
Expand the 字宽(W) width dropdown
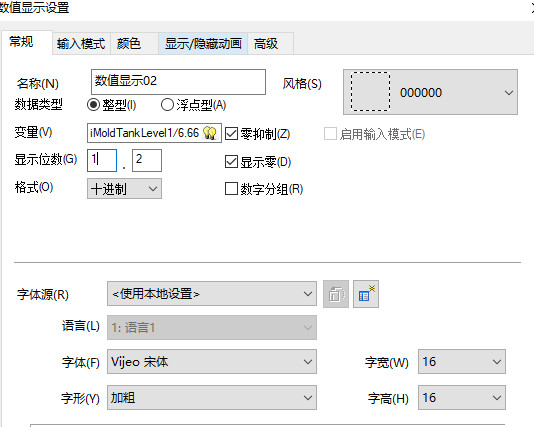[x=462, y=362]
